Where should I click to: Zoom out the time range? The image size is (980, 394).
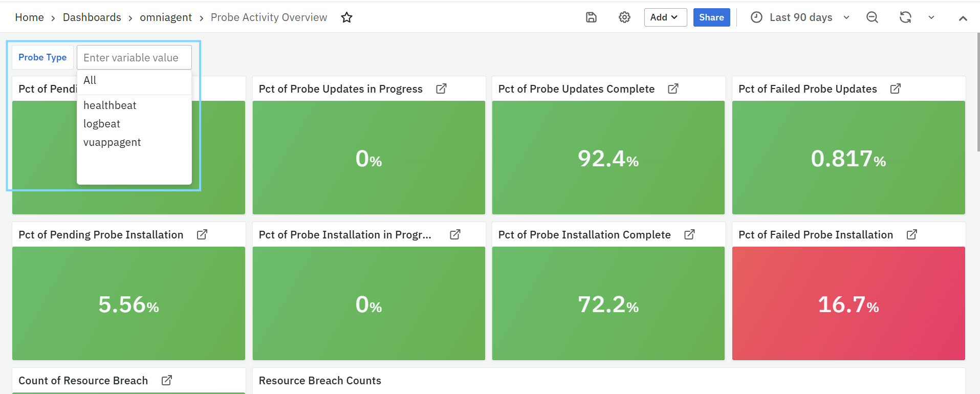[x=872, y=17]
